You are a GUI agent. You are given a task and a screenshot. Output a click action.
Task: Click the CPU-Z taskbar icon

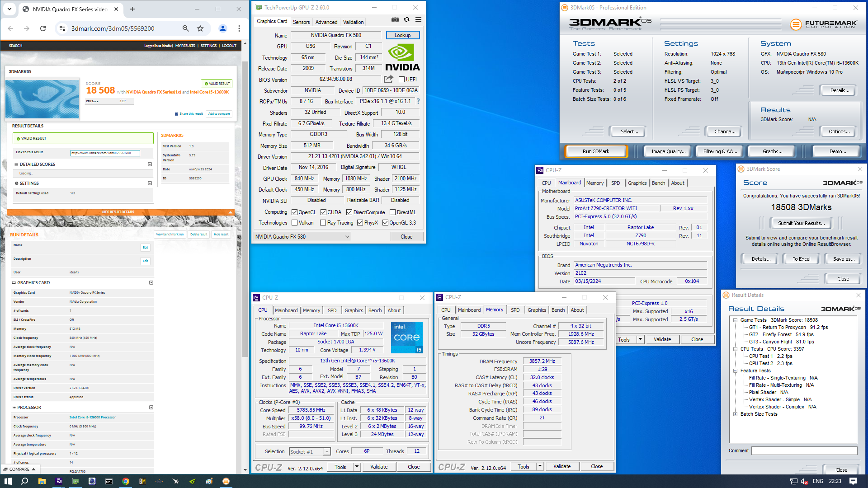(58, 481)
